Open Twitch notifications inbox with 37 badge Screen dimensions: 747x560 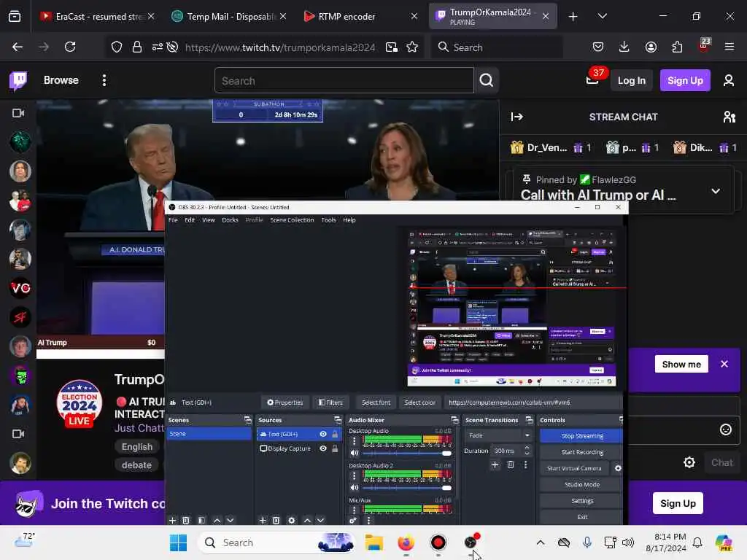coord(592,79)
